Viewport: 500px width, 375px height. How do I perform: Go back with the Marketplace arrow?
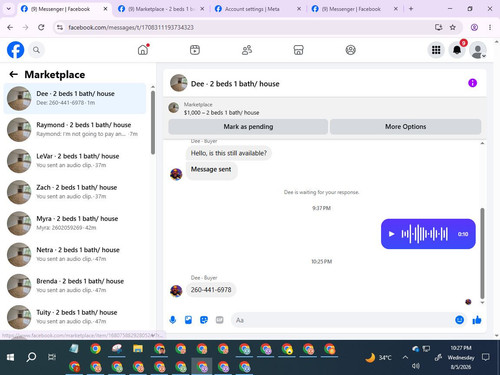tap(13, 74)
